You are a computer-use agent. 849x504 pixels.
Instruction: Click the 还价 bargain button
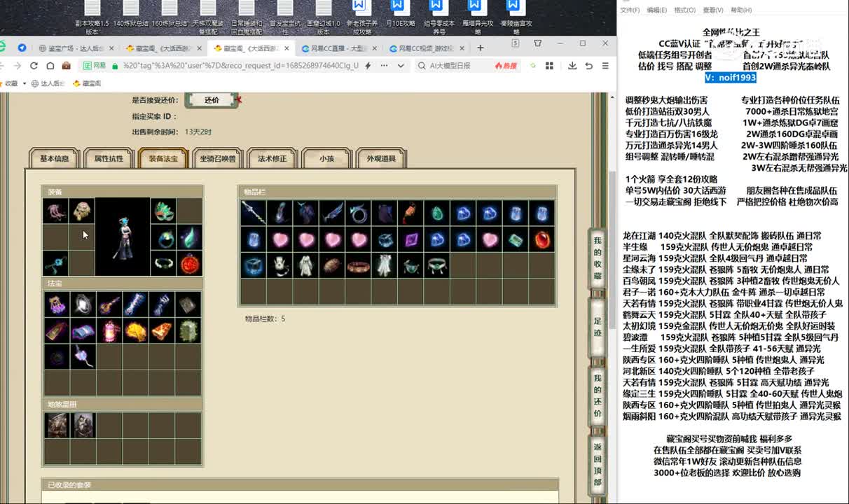[212, 100]
